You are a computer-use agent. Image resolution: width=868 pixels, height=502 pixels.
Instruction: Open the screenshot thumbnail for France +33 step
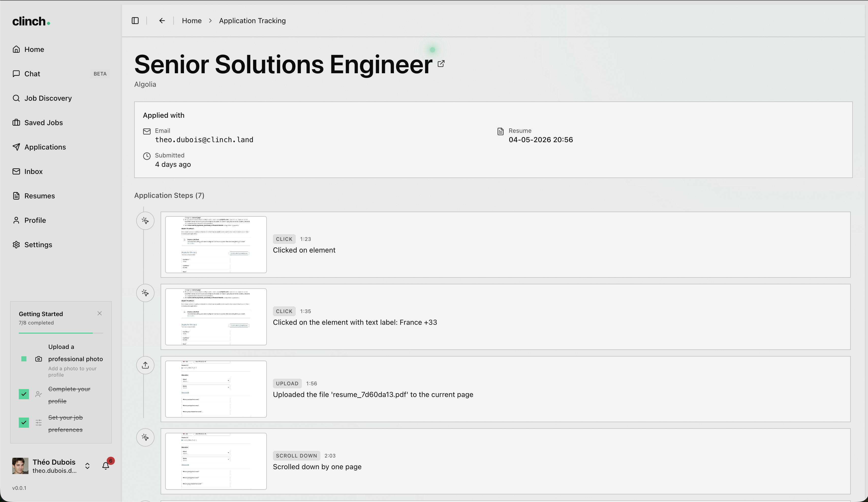click(216, 317)
